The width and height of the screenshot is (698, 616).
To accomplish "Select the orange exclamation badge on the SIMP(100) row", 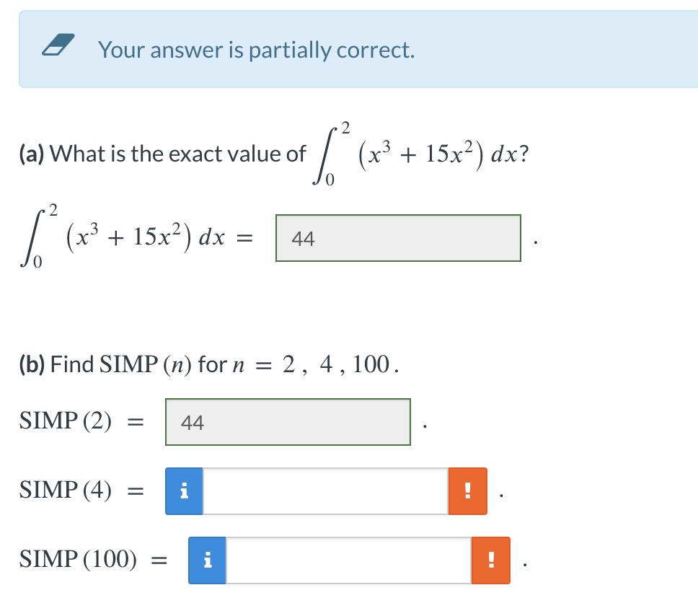I will (x=491, y=560).
